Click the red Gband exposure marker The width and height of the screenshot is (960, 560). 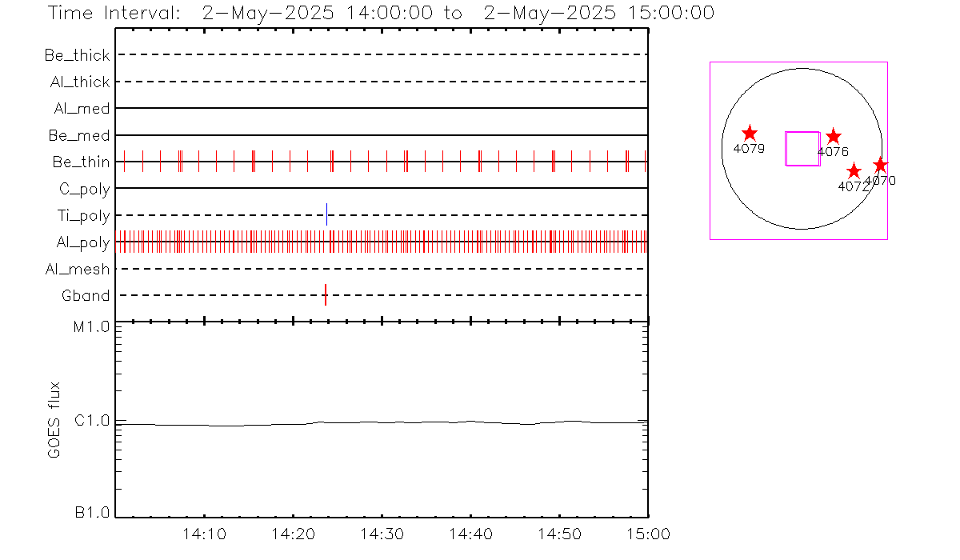(x=326, y=294)
